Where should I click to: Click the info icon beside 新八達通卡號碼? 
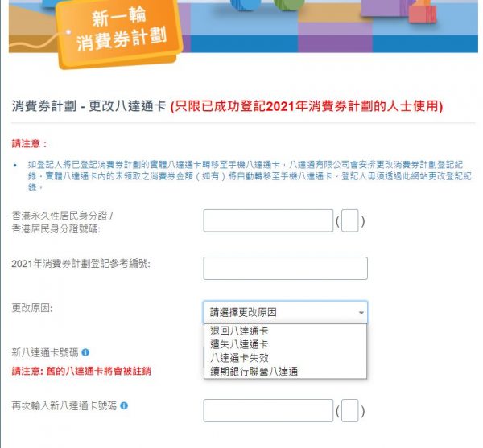coord(85,352)
